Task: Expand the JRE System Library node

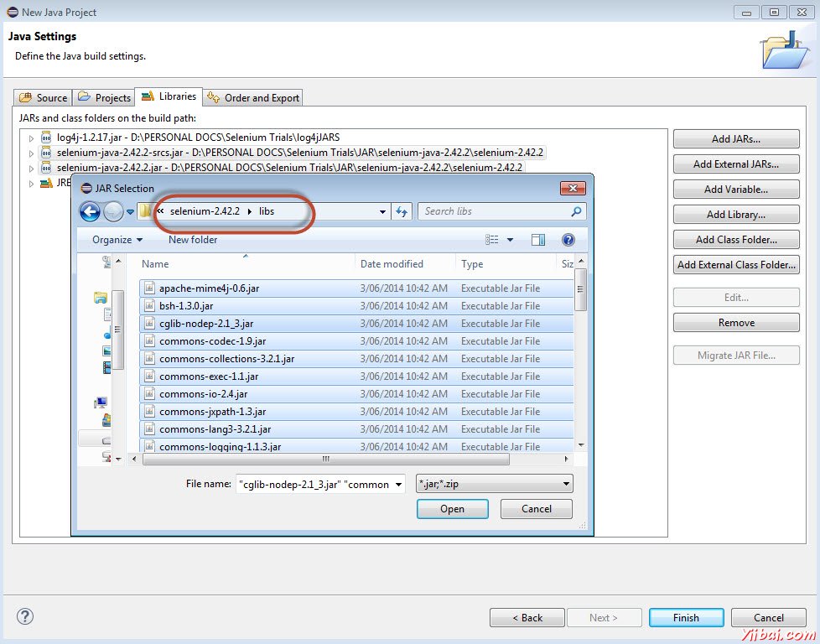Action: [x=30, y=182]
